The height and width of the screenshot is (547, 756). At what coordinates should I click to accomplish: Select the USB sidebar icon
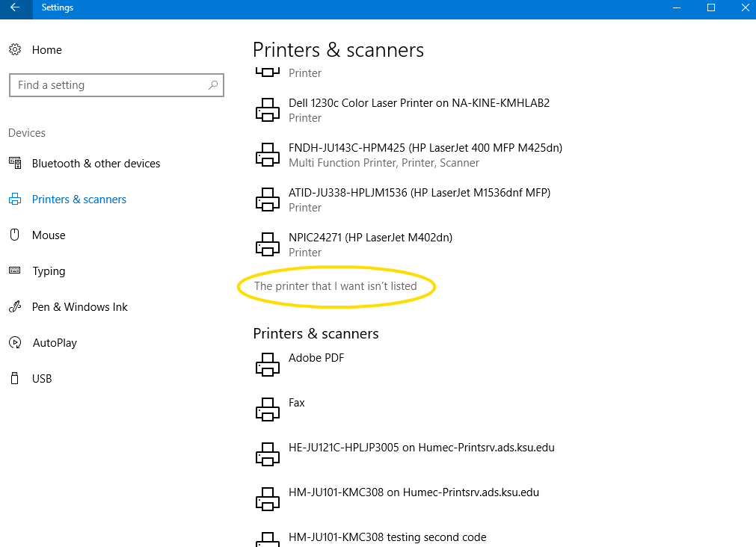[15, 378]
